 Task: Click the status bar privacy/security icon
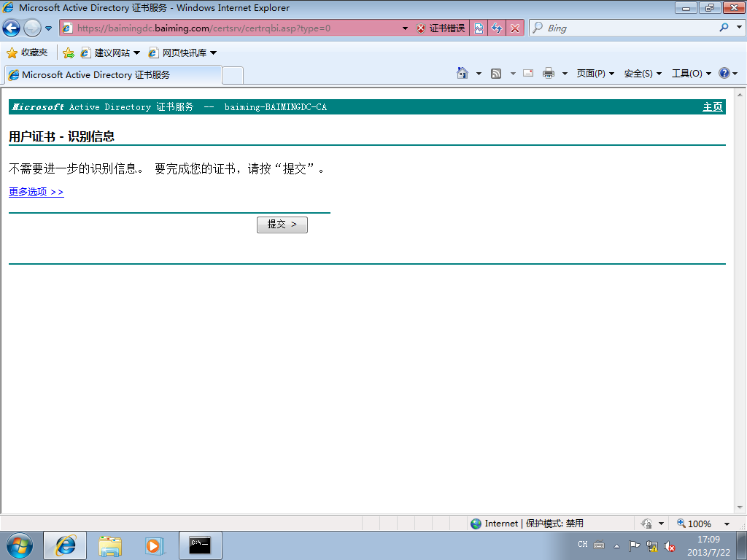[646, 524]
